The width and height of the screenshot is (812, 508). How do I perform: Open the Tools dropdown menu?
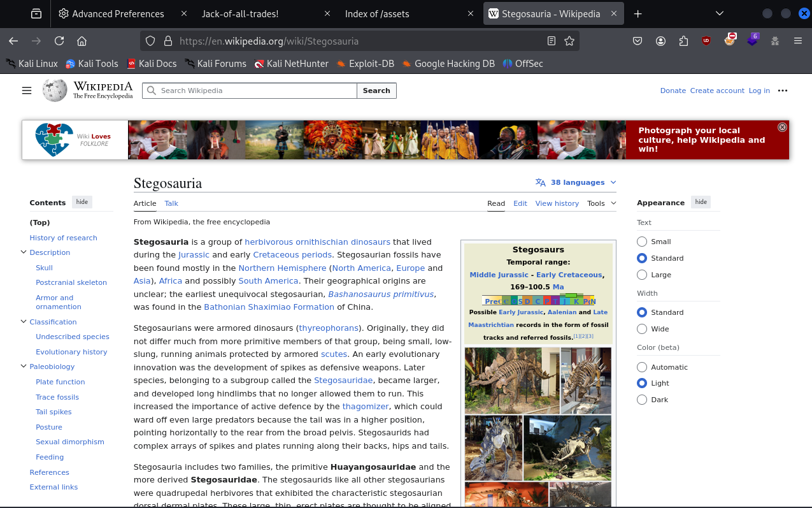click(602, 203)
